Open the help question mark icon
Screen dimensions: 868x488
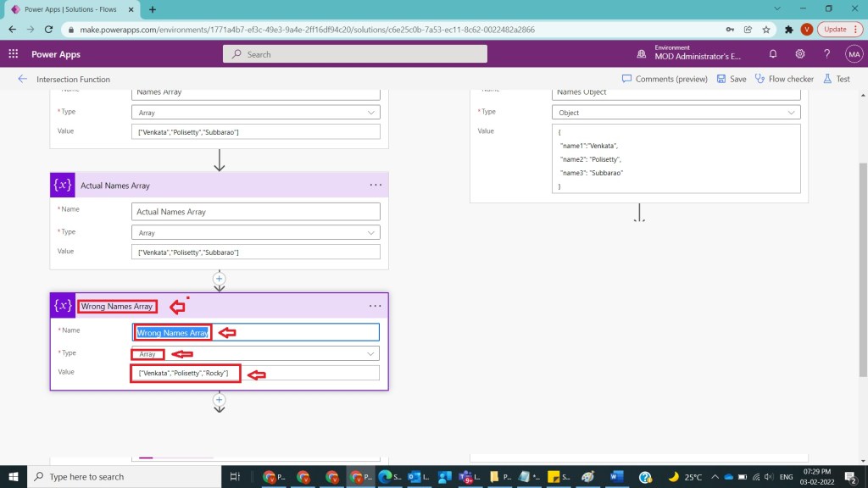826,53
